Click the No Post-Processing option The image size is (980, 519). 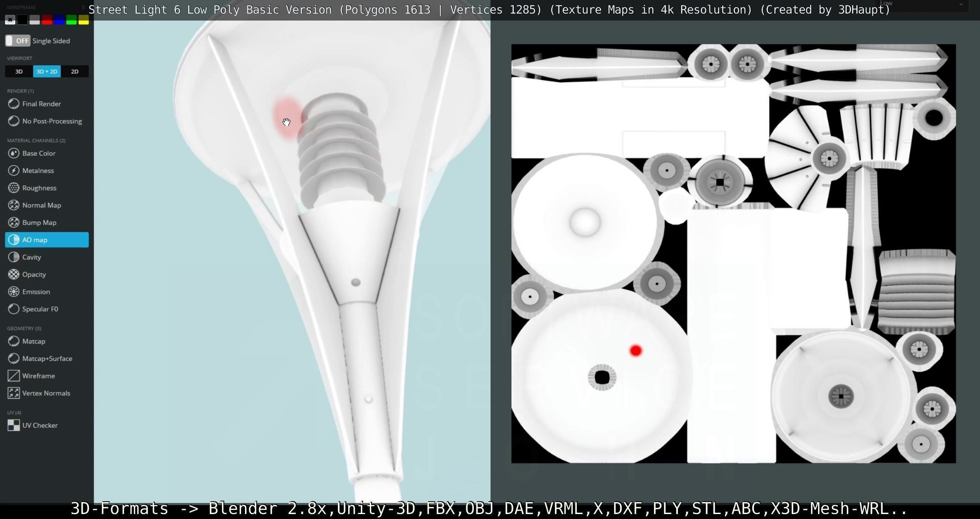[x=52, y=121]
